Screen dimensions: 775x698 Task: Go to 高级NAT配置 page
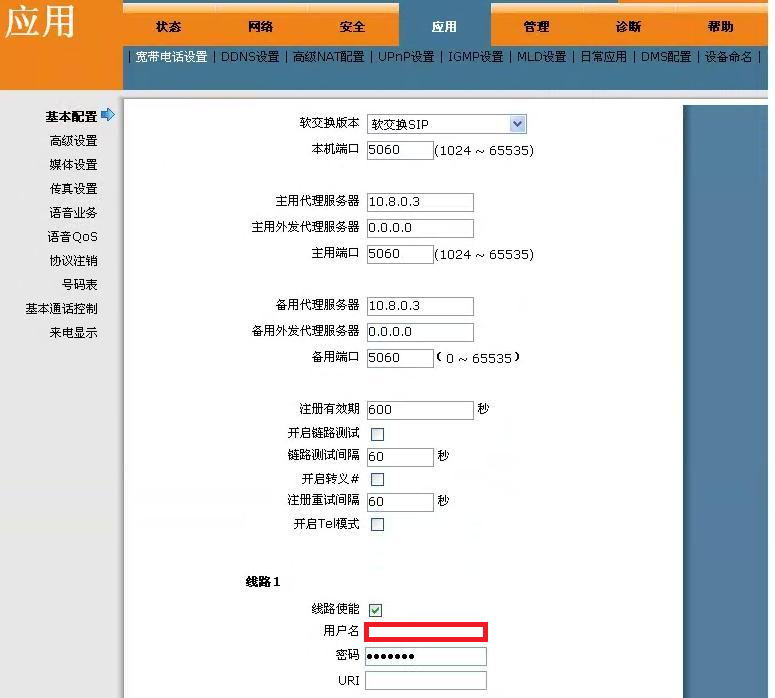pyautogui.click(x=329, y=57)
